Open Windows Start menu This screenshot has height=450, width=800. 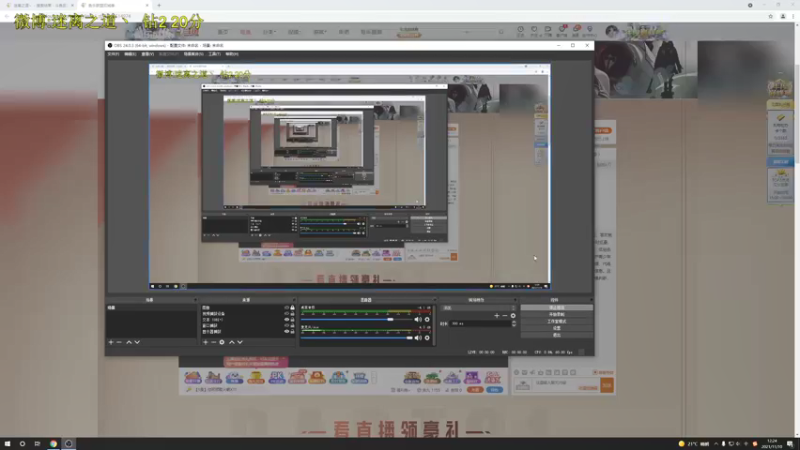pyautogui.click(x=8, y=444)
